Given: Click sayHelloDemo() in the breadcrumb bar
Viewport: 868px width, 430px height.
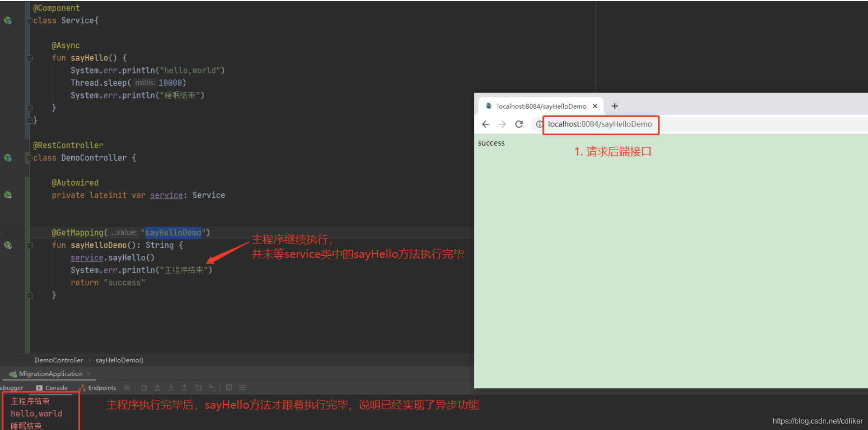Looking at the screenshot, I should click(120, 360).
